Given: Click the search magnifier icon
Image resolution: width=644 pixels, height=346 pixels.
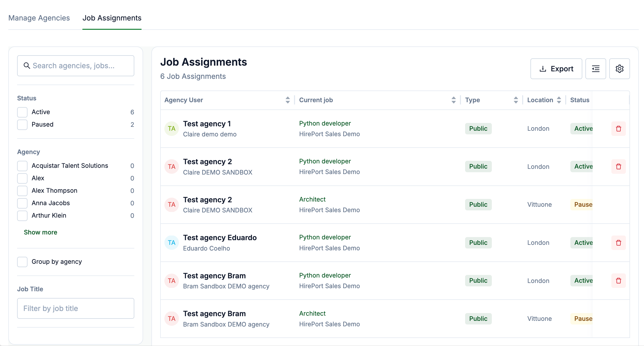Looking at the screenshot, I should [x=27, y=66].
